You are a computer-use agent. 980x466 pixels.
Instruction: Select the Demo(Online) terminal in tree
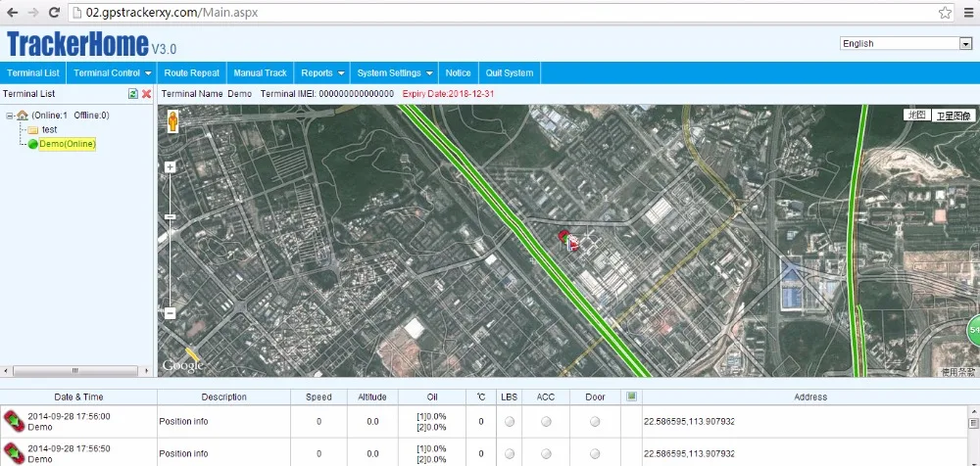68,144
